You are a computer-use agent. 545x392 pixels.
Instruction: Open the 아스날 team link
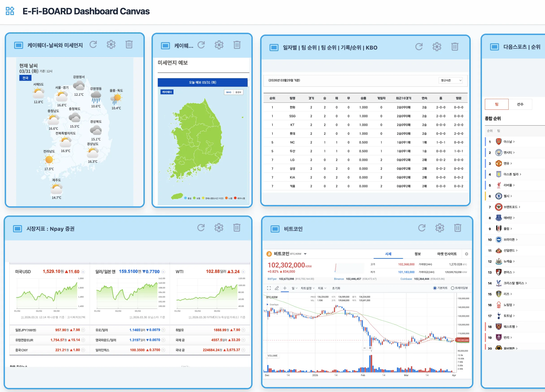(509, 142)
